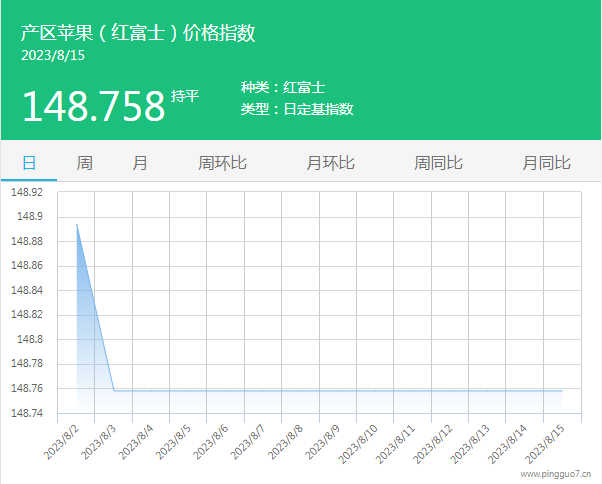Click the 种类：红富士 label

(x=282, y=88)
